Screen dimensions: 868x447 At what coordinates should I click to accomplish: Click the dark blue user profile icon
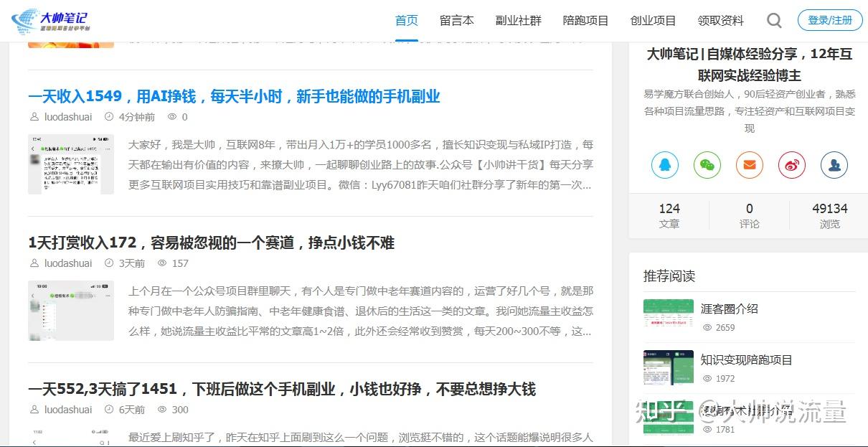[834, 165]
